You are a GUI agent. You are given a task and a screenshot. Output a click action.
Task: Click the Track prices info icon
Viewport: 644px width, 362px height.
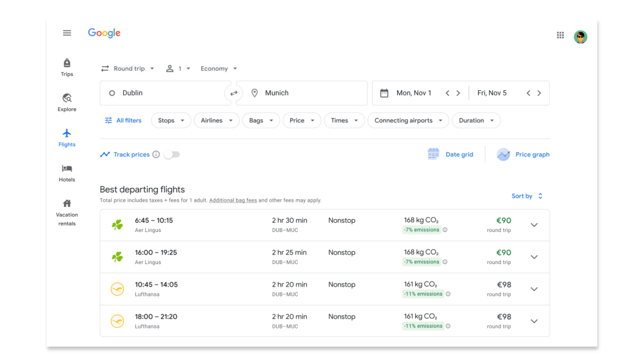pyautogui.click(x=156, y=155)
